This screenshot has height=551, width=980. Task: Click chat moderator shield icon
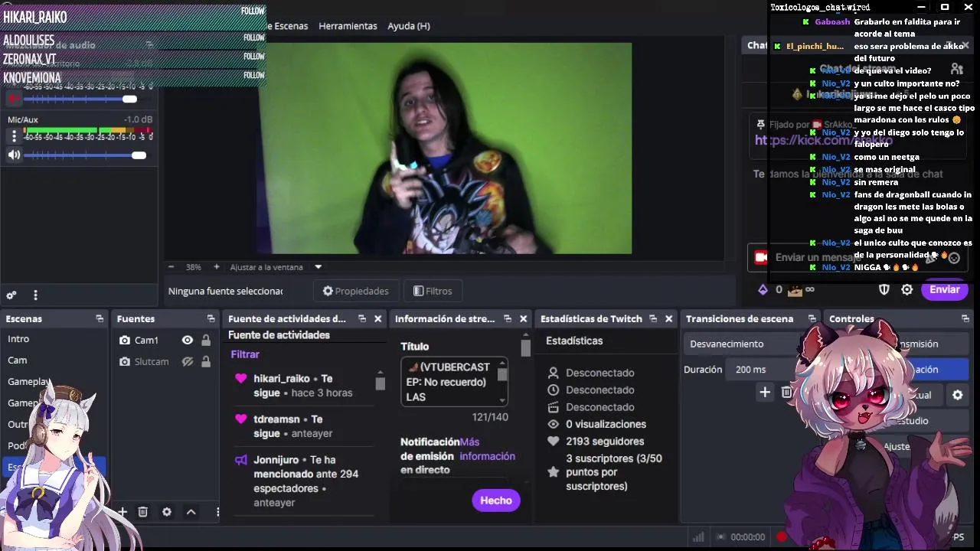(x=884, y=289)
